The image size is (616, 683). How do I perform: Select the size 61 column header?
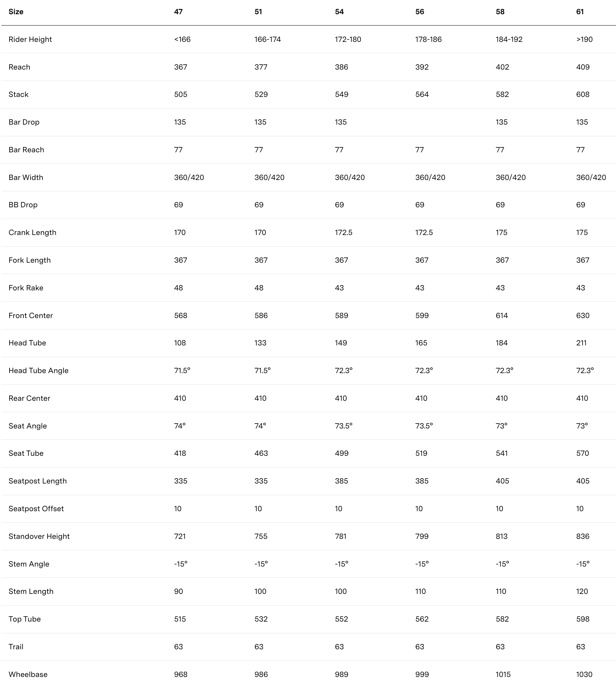point(580,12)
